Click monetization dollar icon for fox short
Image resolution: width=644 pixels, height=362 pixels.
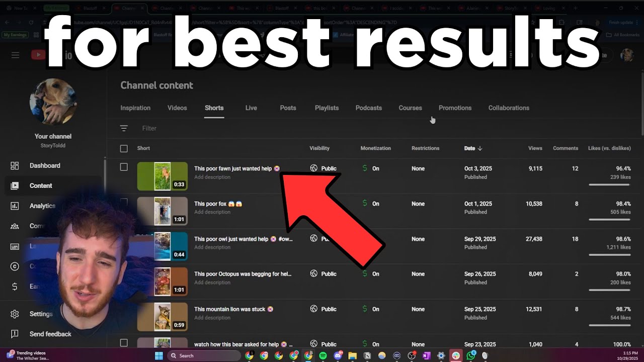coord(365,204)
